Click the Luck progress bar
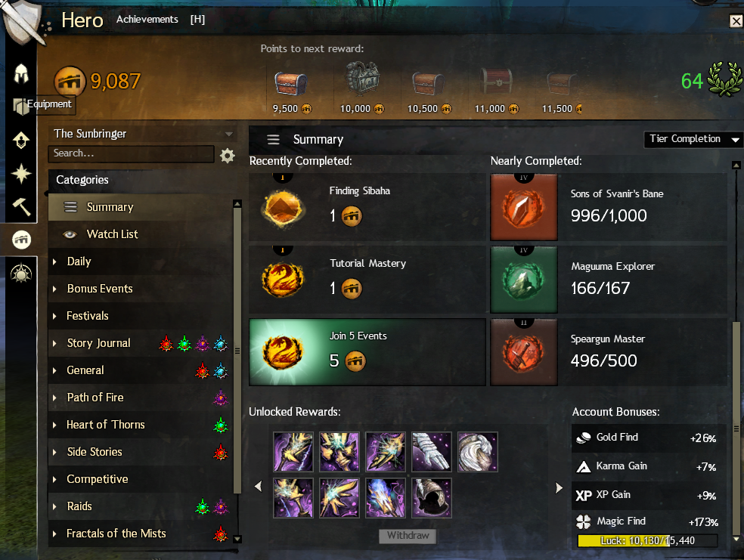Viewport: 744px width, 560px height. click(647, 540)
